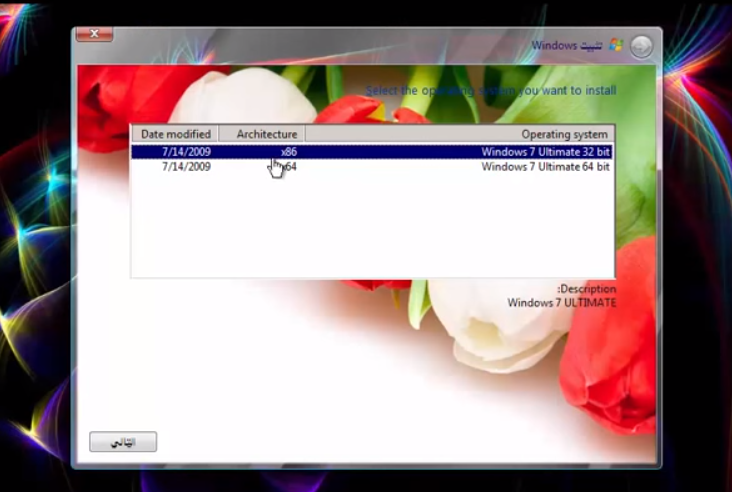
Task: Click the Arabic Windows setup title text
Action: (x=567, y=46)
